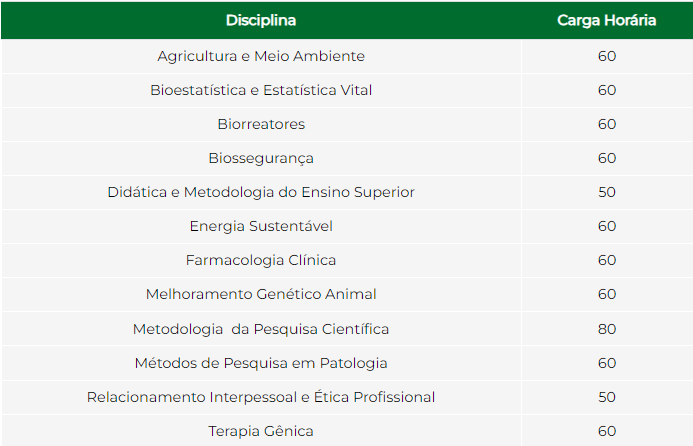This screenshot has height=446, width=693.
Task: Select the Agricultura e Meio Ambiente row
Action: (346, 56)
